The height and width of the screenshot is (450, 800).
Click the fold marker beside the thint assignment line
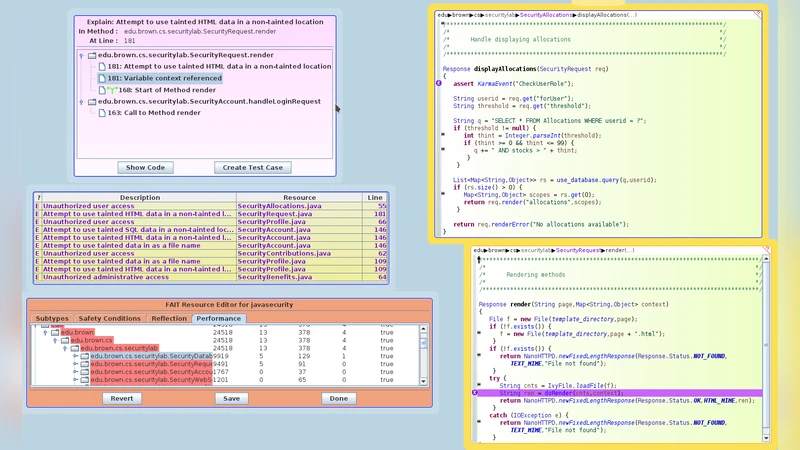coord(443,134)
